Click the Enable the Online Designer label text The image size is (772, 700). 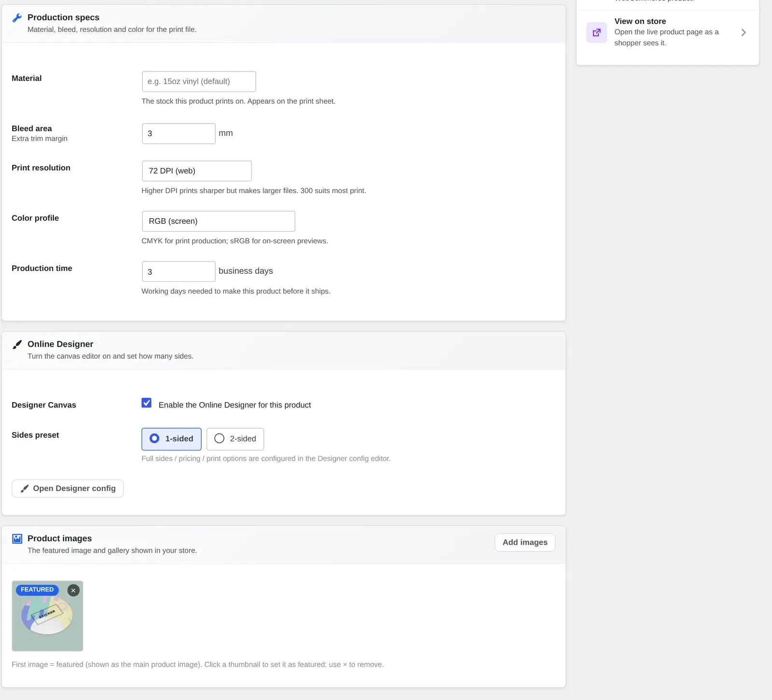[234, 405]
